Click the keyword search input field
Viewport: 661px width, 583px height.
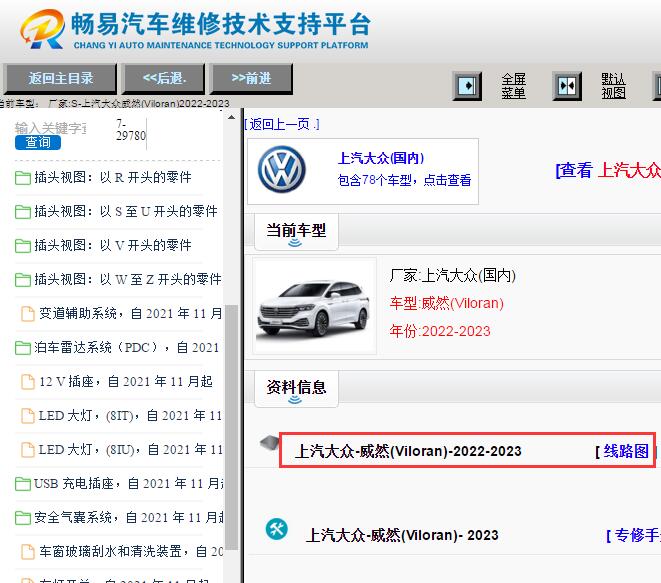click(51, 128)
